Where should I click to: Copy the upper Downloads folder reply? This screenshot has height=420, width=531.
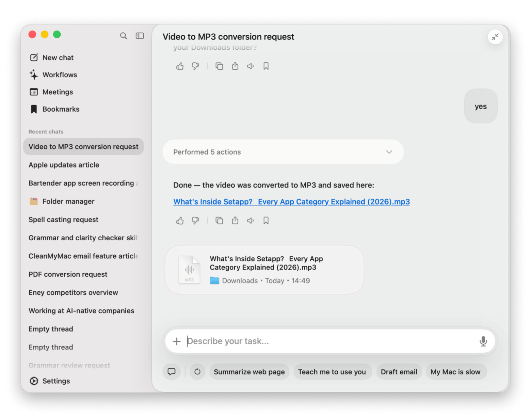coord(219,66)
